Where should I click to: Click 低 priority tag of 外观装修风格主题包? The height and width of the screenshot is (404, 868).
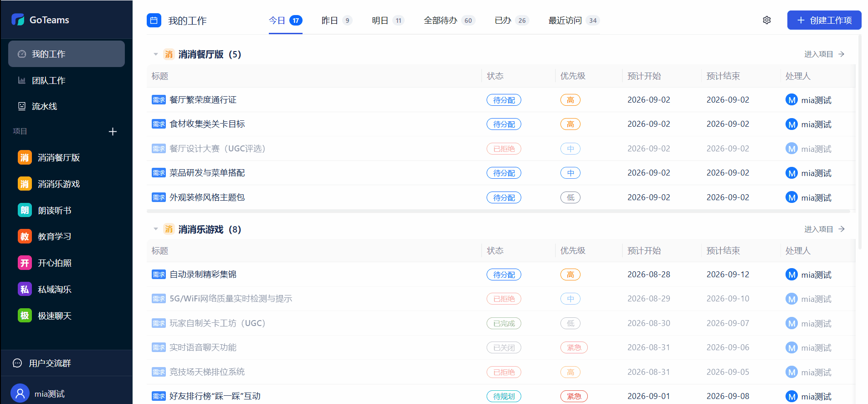570,197
